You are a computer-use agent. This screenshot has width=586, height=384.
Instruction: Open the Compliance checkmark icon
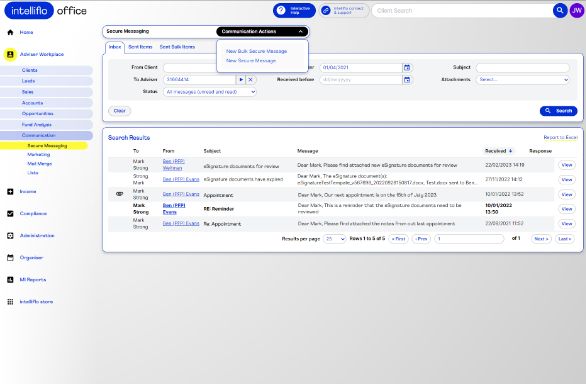10,213
